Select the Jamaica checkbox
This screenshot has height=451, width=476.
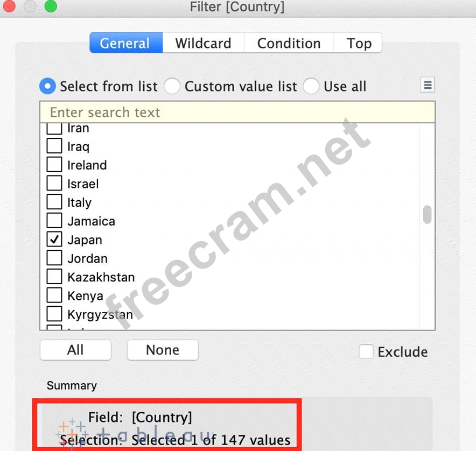pyautogui.click(x=54, y=221)
